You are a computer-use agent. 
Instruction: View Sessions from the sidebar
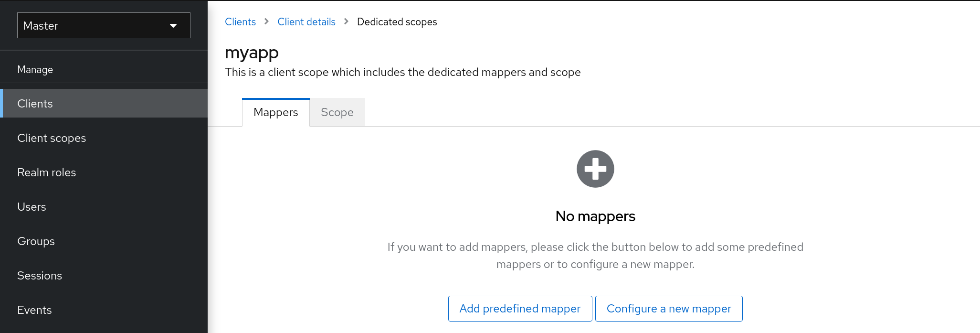point(40,276)
